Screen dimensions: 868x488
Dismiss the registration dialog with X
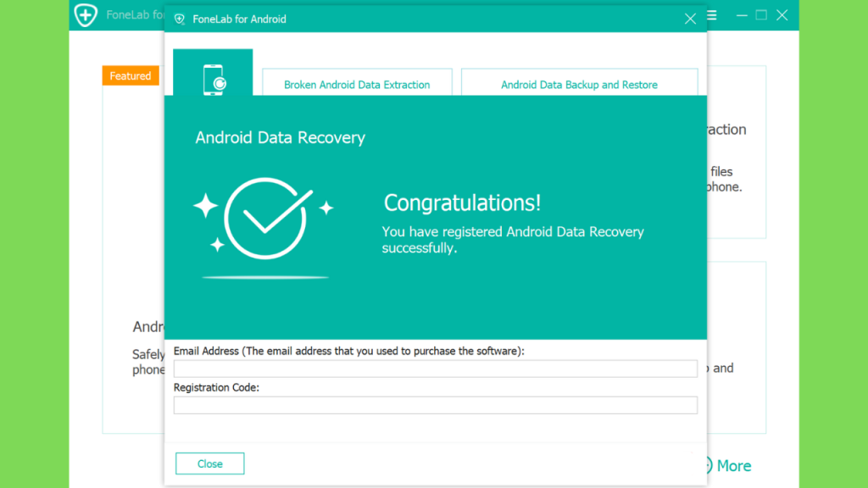(x=690, y=19)
